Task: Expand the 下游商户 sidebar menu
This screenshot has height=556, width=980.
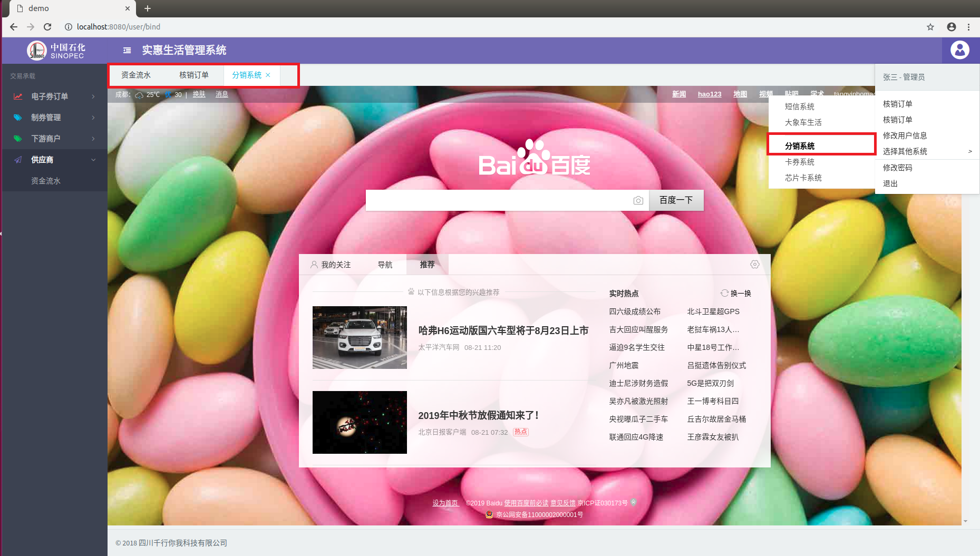Action: pyautogui.click(x=93, y=139)
